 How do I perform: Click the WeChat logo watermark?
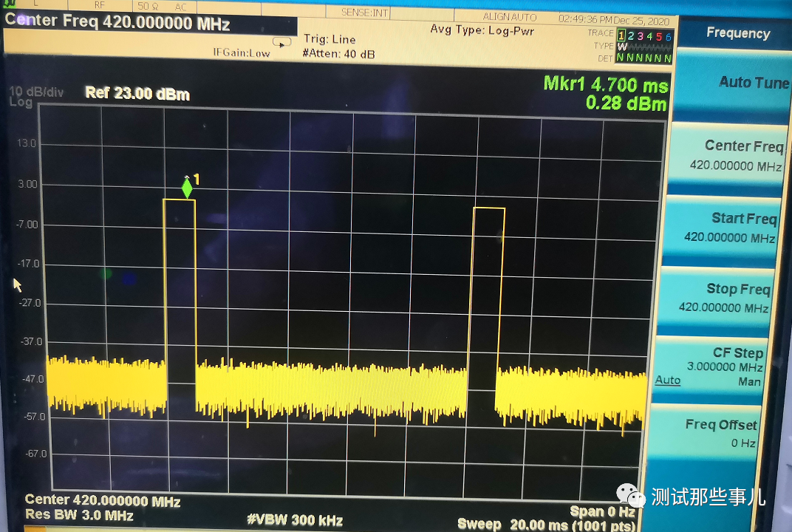(631, 497)
